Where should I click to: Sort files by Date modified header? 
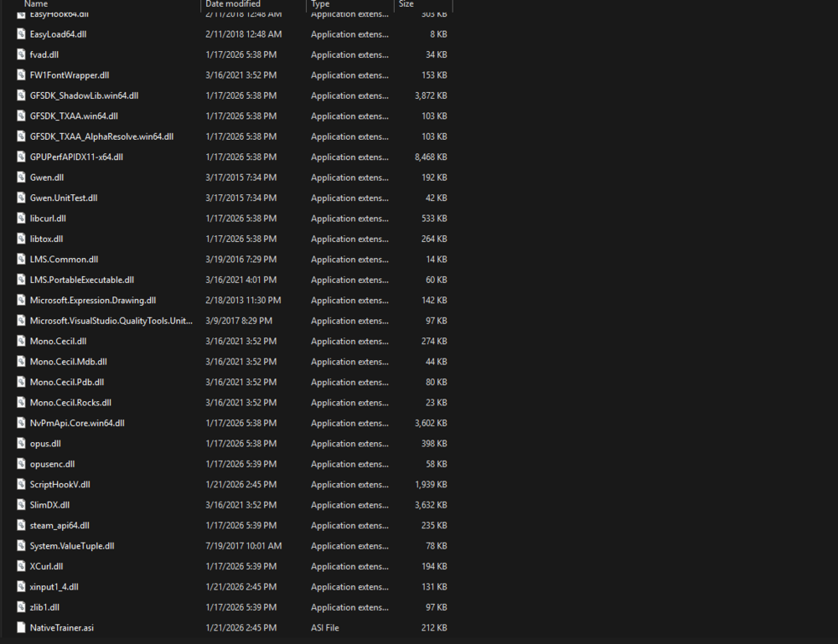click(230, 4)
